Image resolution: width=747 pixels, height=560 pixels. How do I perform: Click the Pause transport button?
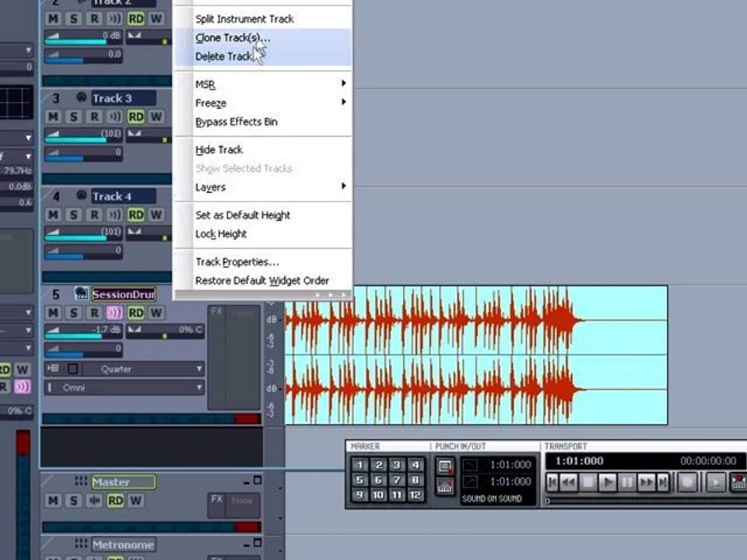627,482
